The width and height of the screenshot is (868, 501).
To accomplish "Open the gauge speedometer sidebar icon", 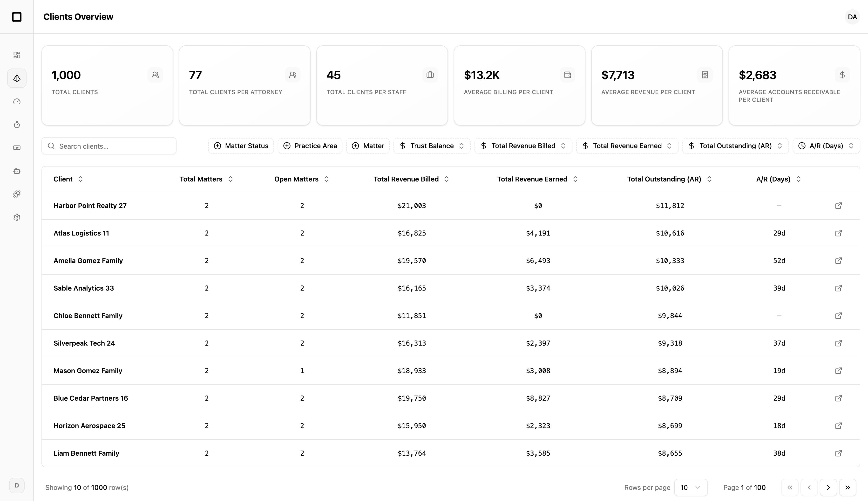I will click(x=16, y=102).
